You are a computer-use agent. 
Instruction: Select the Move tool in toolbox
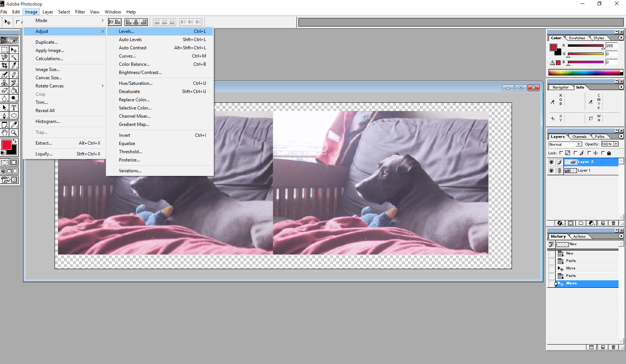(14, 50)
